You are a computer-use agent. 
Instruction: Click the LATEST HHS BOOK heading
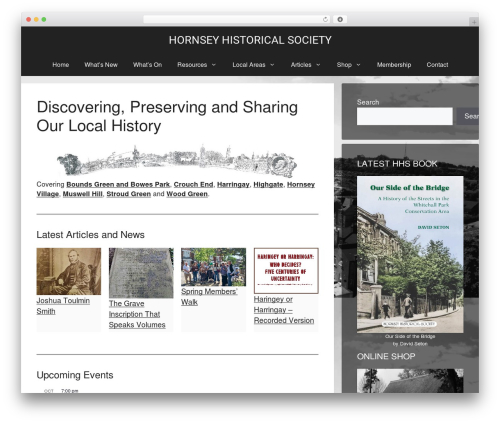pos(397,164)
